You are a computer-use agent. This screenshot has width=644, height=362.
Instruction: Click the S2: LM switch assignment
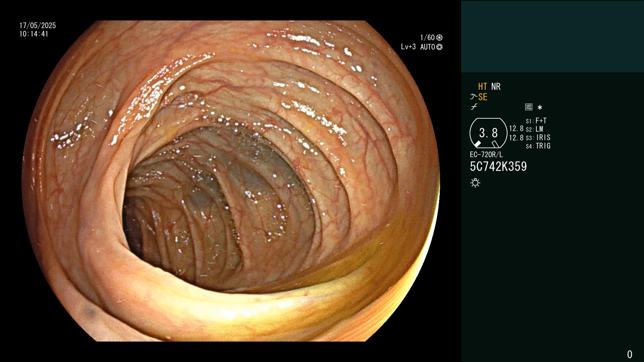coord(534,129)
